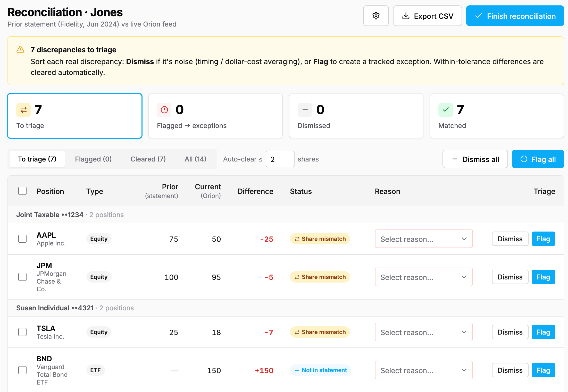The image size is (568, 392).
Task: Click swap icon in TSLA Share mismatch badge
Action: point(297,332)
